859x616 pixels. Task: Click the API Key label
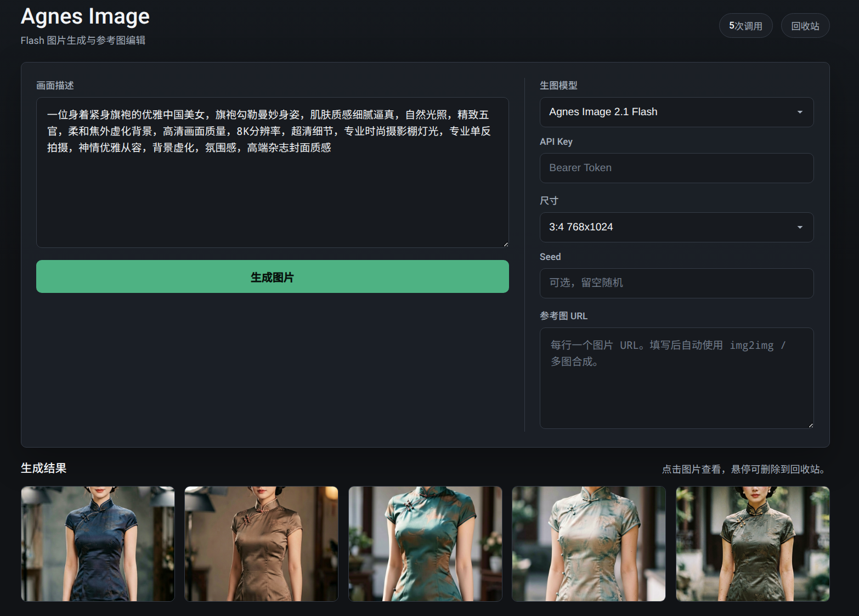pyautogui.click(x=556, y=142)
